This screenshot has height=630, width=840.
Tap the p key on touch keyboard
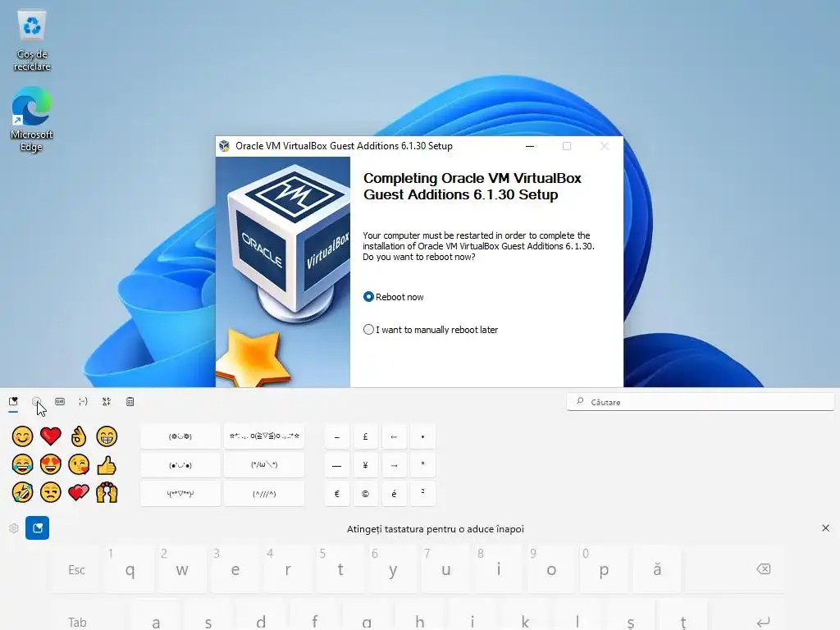point(604,569)
